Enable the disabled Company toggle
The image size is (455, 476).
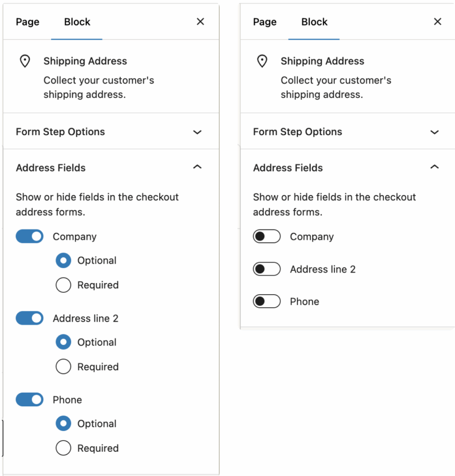(267, 237)
